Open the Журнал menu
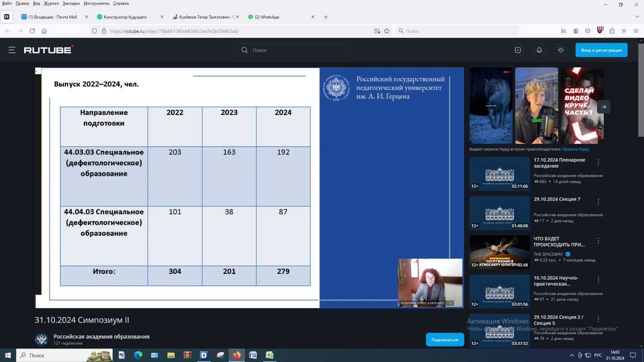The width and height of the screenshot is (644, 362). pyautogui.click(x=51, y=3)
